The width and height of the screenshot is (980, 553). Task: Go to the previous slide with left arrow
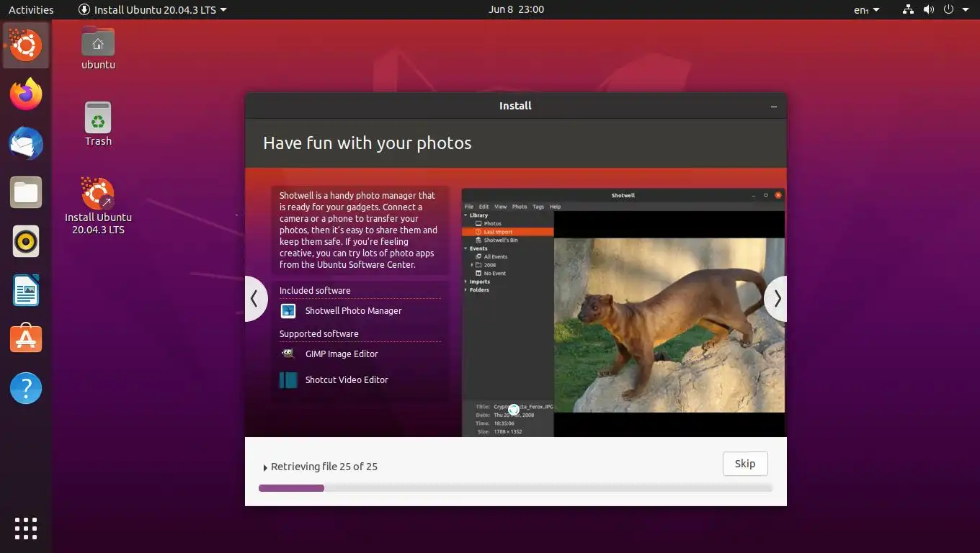tap(255, 298)
